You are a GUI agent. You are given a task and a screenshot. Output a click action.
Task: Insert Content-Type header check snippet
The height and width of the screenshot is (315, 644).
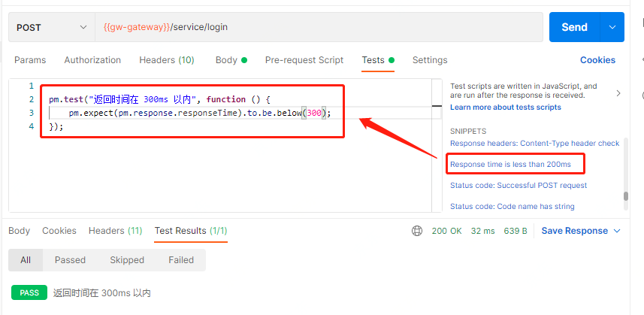pyautogui.click(x=534, y=144)
